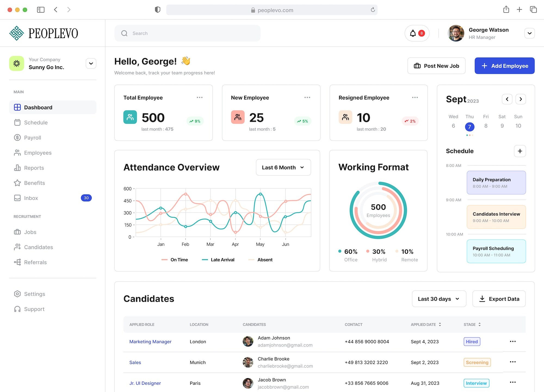Open options menu on Resigned Employee card
The height and width of the screenshot is (392, 544).
[x=415, y=98]
